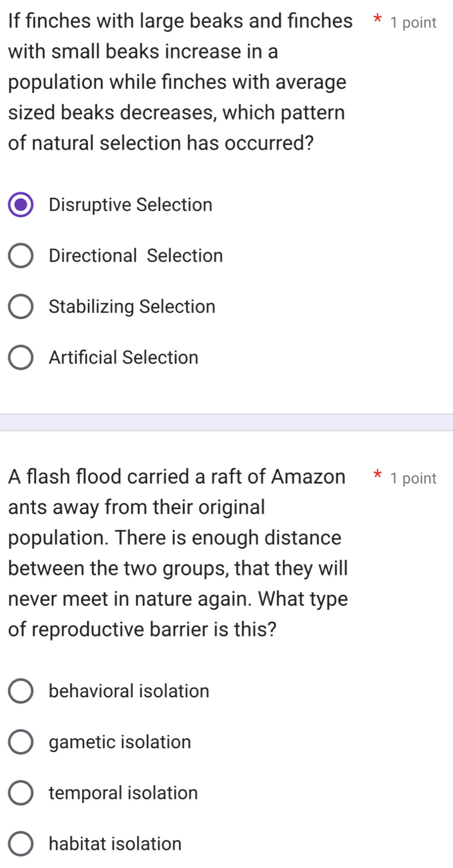Click the Directional Selection answer text
The height and width of the screenshot is (868, 453).
click(135, 256)
